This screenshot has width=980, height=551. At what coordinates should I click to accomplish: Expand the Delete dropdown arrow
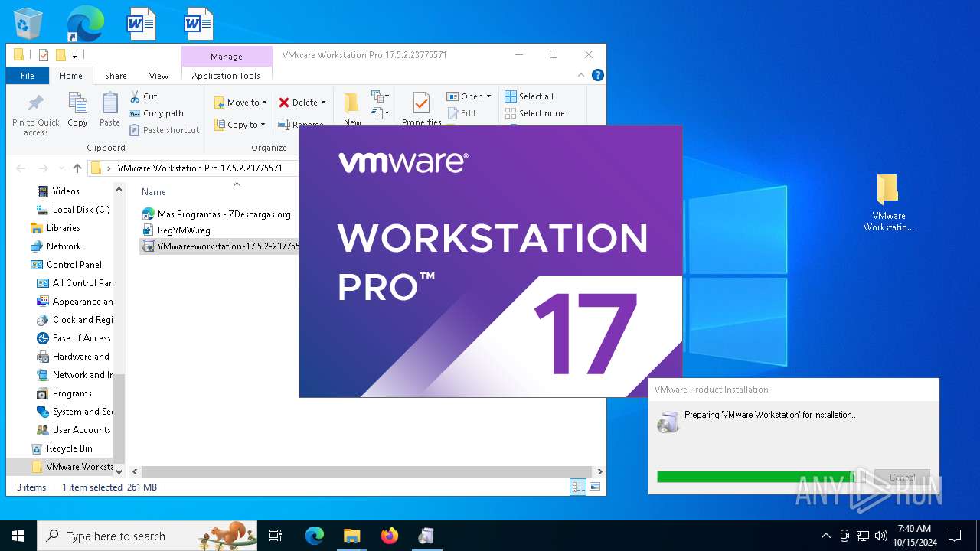(x=323, y=103)
